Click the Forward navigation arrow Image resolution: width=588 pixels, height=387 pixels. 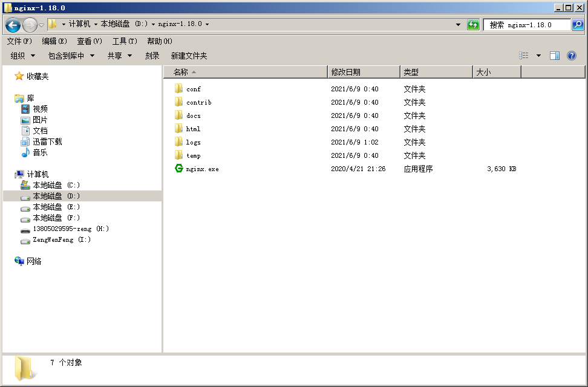point(30,25)
